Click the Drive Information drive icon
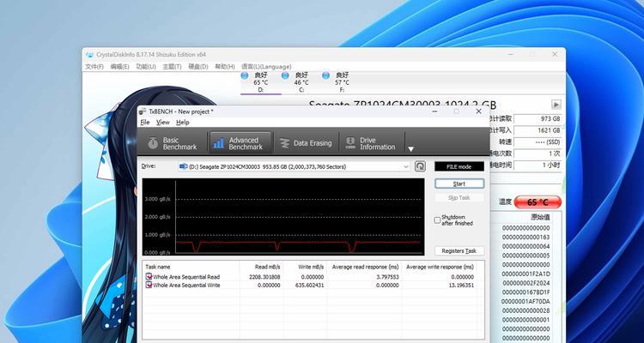644x343 pixels. click(x=350, y=143)
